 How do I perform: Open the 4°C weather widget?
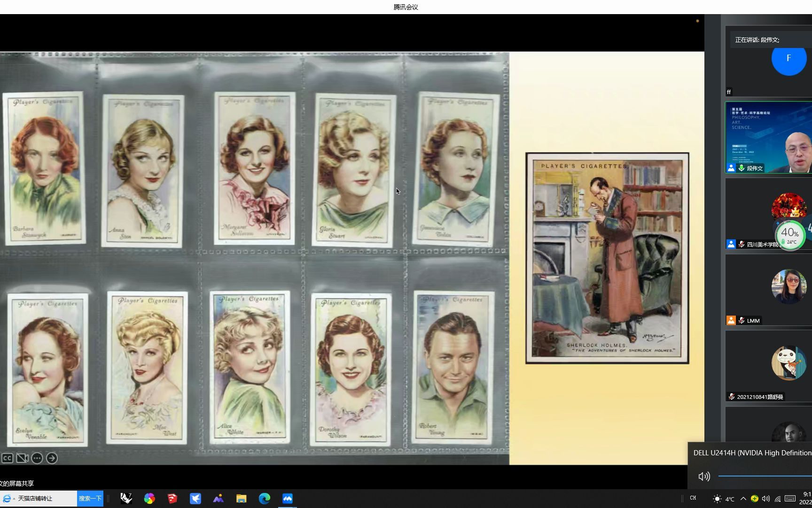pyautogui.click(x=724, y=499)
